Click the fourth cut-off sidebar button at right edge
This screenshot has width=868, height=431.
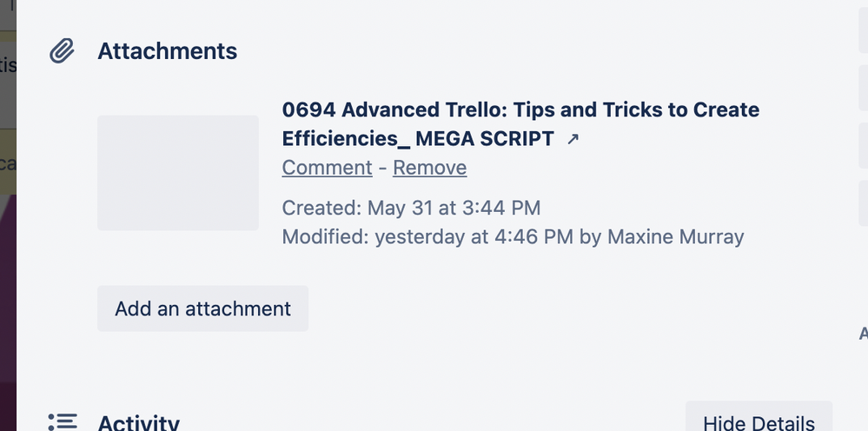click(x=863, y=203)
